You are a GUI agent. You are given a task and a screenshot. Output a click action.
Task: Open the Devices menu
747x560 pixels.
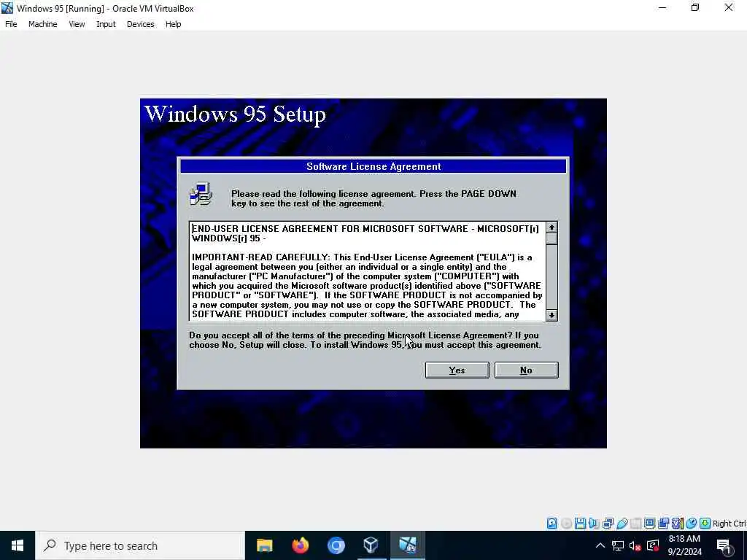pos(141,24)
